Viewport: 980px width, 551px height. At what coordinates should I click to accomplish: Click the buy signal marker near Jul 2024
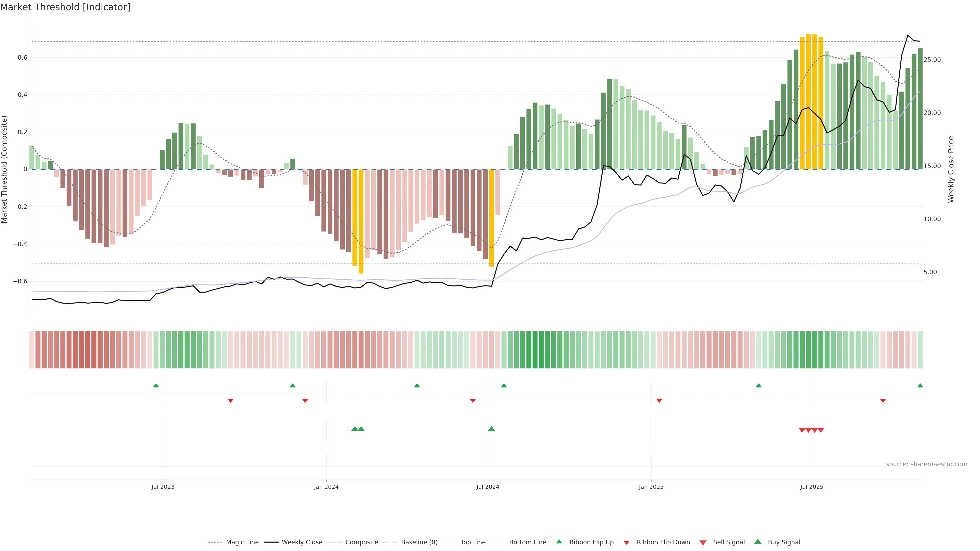tap(492, 429)
